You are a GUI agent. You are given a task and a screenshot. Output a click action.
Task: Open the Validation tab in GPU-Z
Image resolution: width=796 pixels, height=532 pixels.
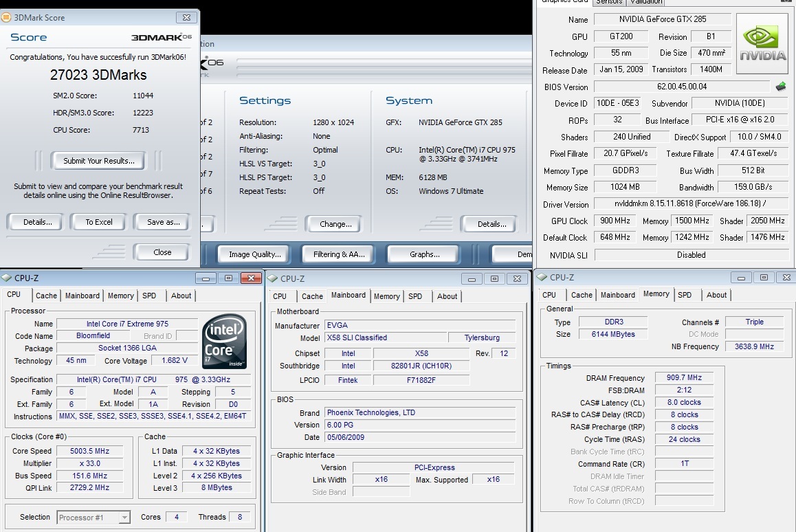tap(646, 2)
